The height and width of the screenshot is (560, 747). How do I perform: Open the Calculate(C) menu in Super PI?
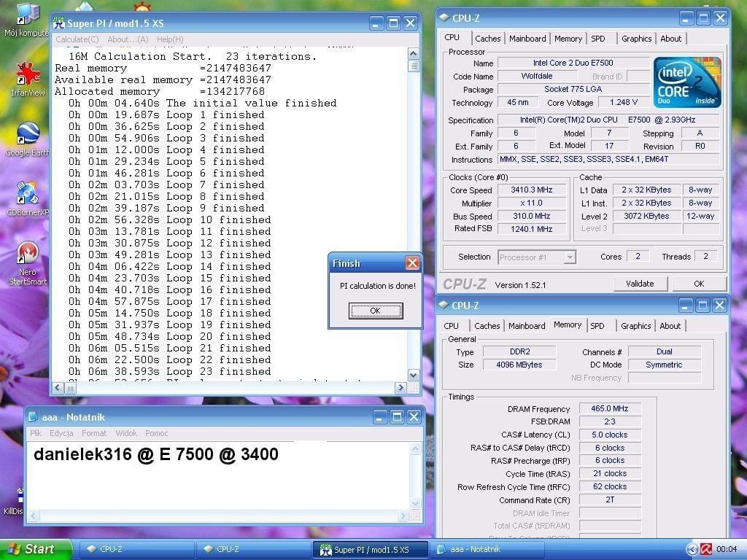(x=77, y=39)
